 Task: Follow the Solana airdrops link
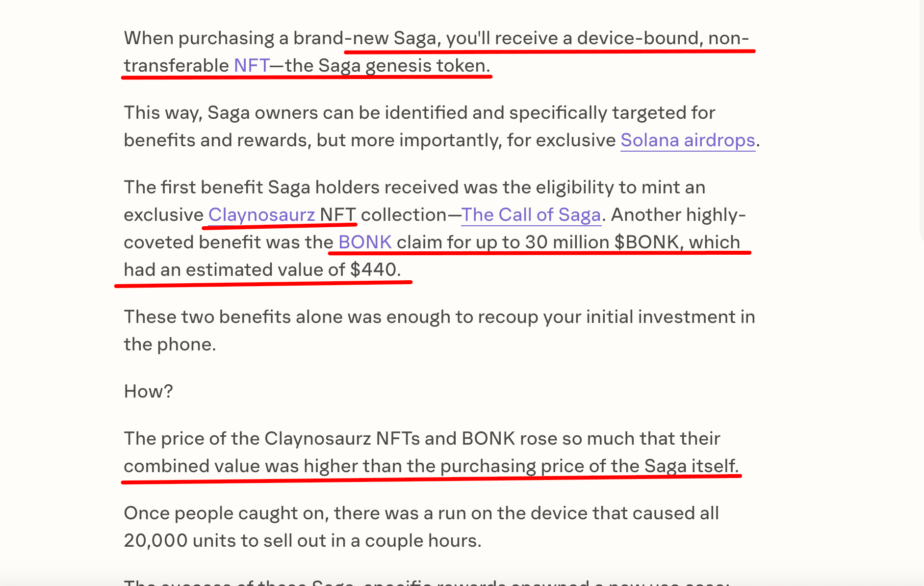point(688,140)
